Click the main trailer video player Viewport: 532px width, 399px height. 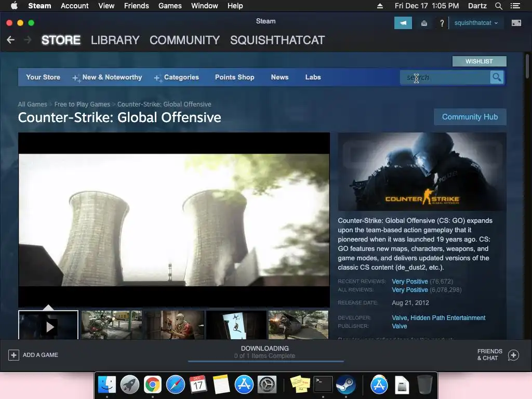point(174,220)
